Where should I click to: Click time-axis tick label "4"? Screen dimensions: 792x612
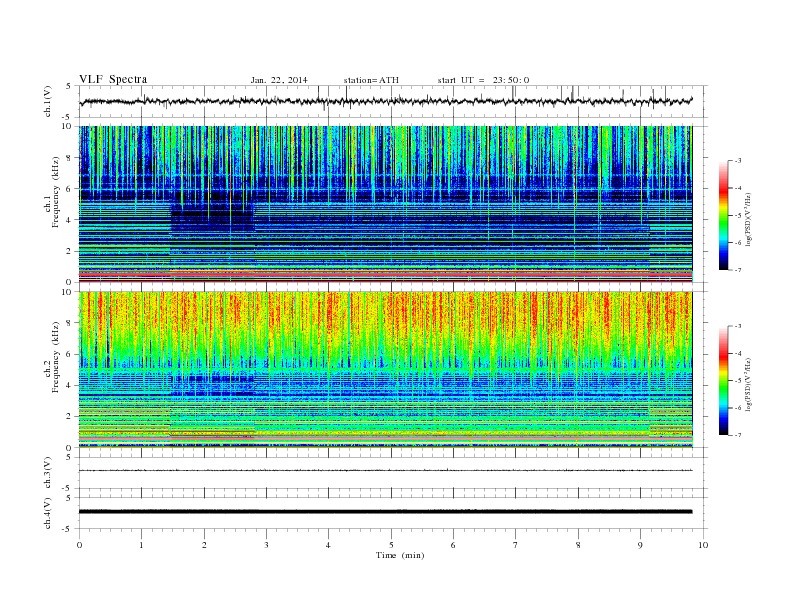click(x=328, y=545)
